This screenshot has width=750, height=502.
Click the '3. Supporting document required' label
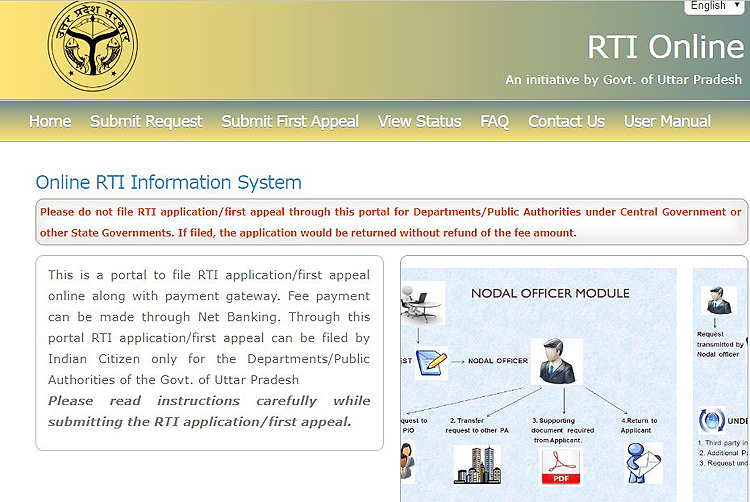coord(562,430)
